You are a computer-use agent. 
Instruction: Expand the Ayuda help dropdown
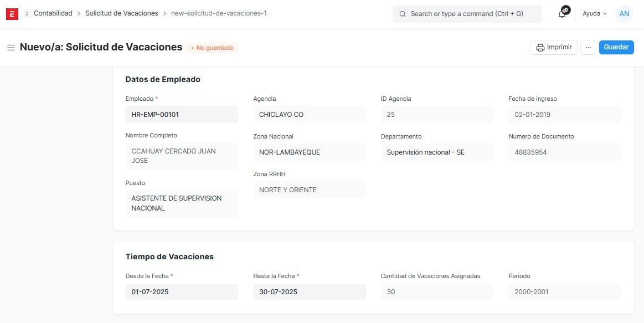[x=594, y=14]
